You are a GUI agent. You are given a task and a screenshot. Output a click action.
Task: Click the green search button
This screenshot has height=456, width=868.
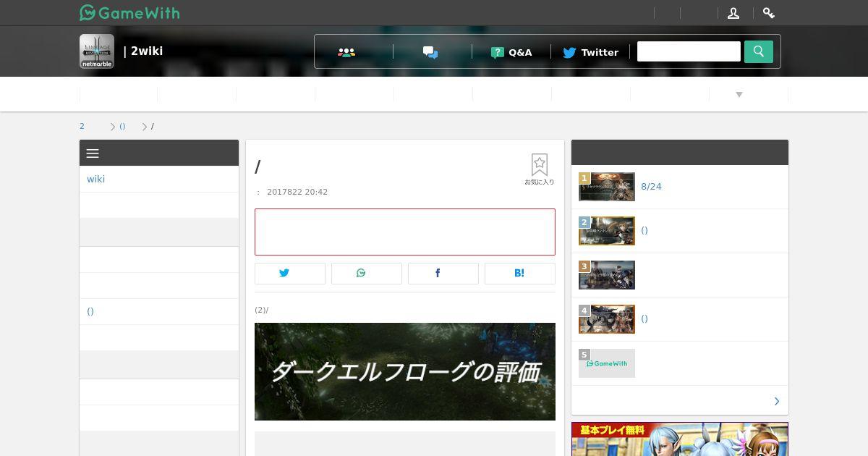coord(759,51)
